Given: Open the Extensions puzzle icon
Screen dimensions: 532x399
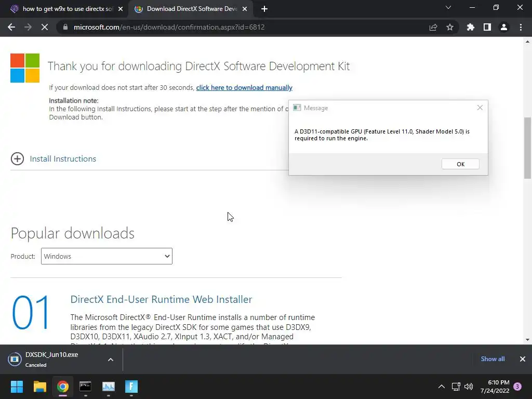Looking at the screenshot, I should coord(471,27).
